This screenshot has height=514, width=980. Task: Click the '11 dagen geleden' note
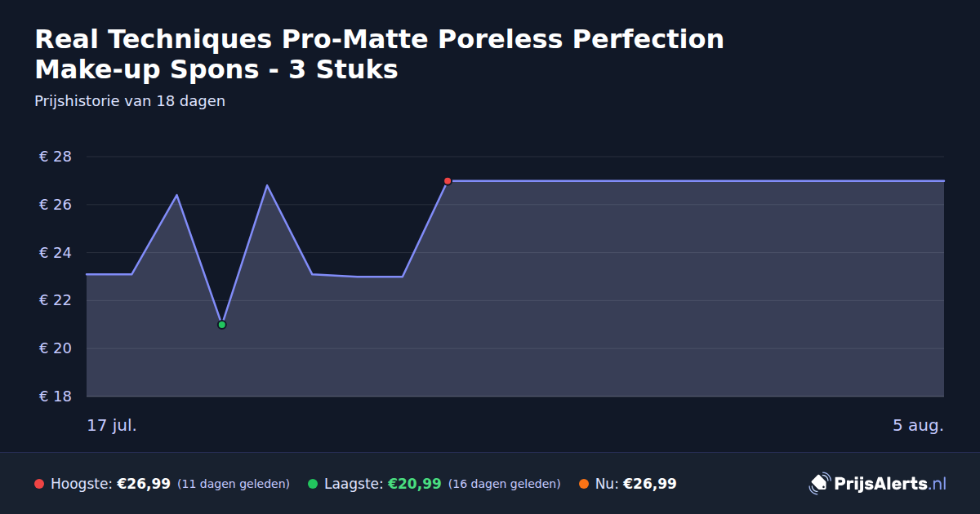point(234,484)
